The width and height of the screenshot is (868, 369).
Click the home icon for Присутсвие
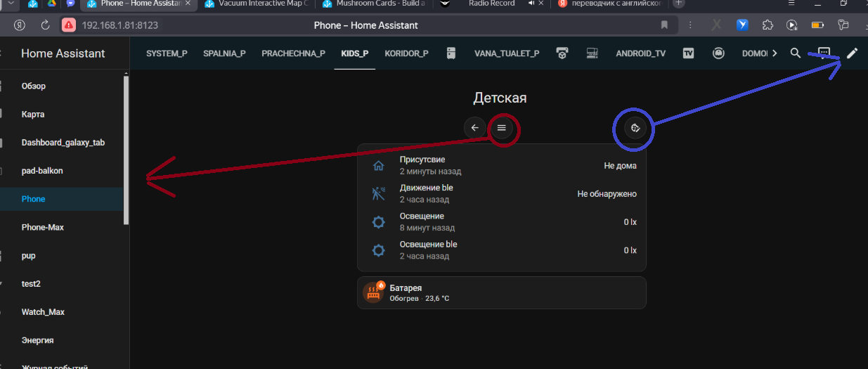(378, 166)
